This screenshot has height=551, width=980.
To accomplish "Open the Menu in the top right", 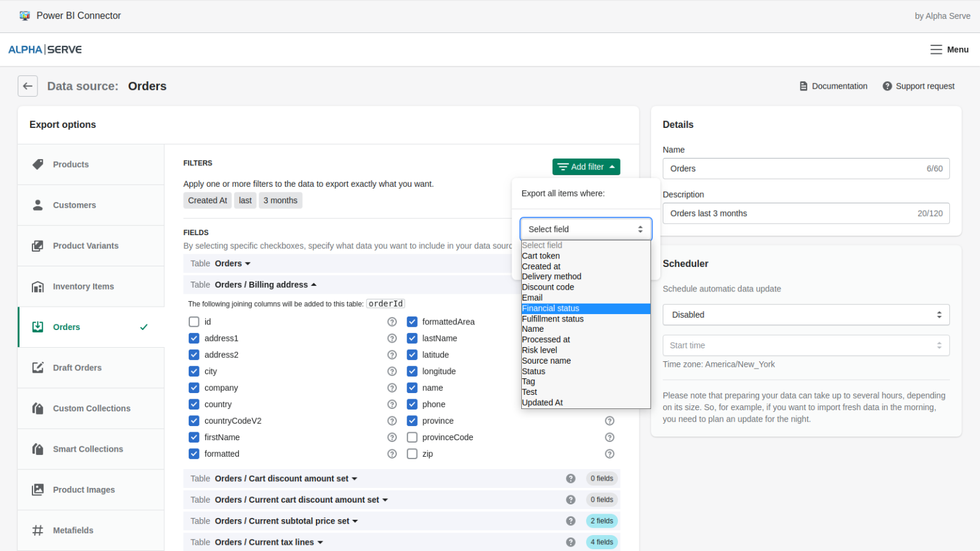I will click(x=949, y=50).
